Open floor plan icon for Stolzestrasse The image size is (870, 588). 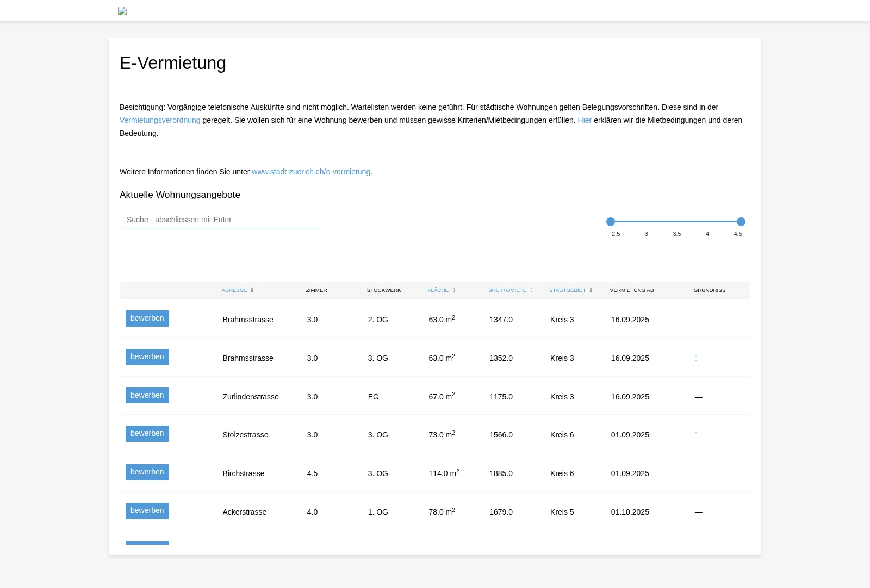(696, 435)
